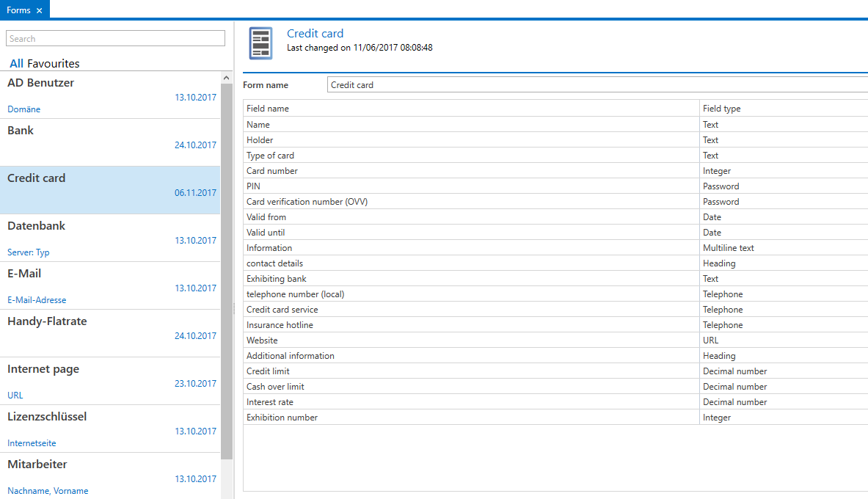The image size is (868, 499).
Task: Switch to the Favourites filter
Action: [x=53, y=64]
